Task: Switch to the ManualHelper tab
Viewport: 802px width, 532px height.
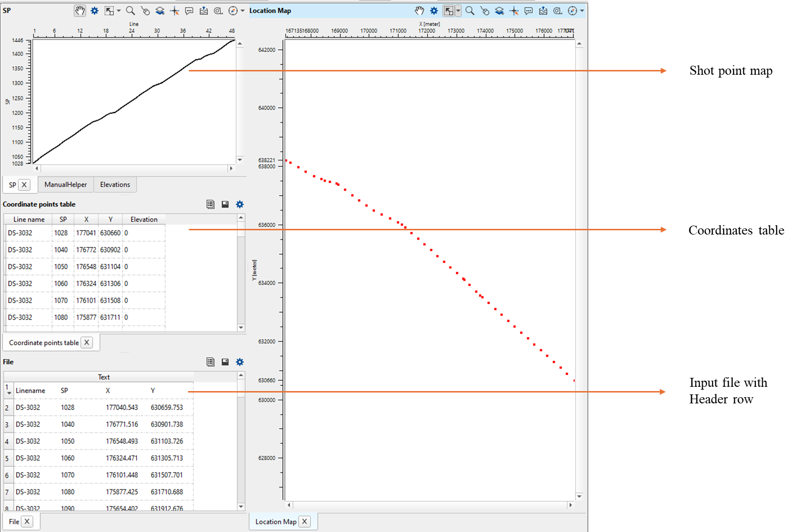Action: [x=65, y=184]
